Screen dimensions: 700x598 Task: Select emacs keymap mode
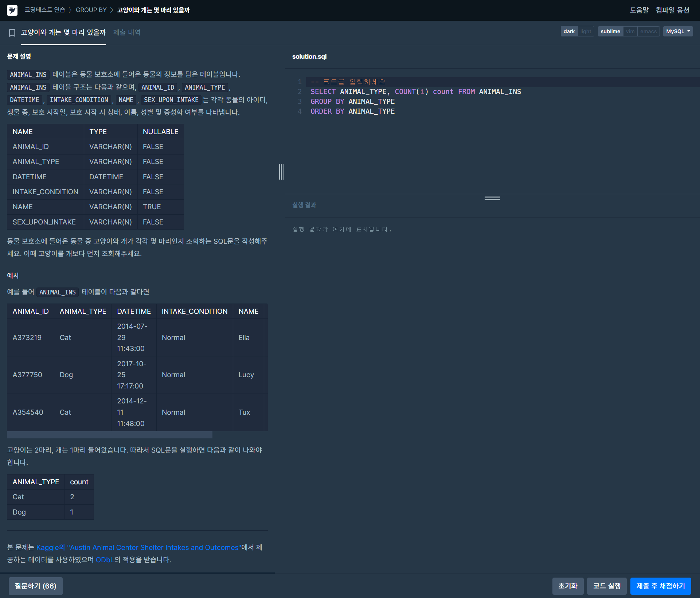(648, 31)
